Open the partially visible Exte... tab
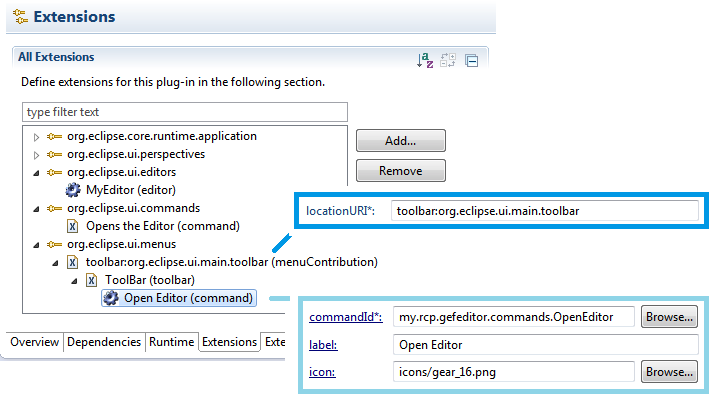This screenshot has width=713, height=398. [274, 342]
